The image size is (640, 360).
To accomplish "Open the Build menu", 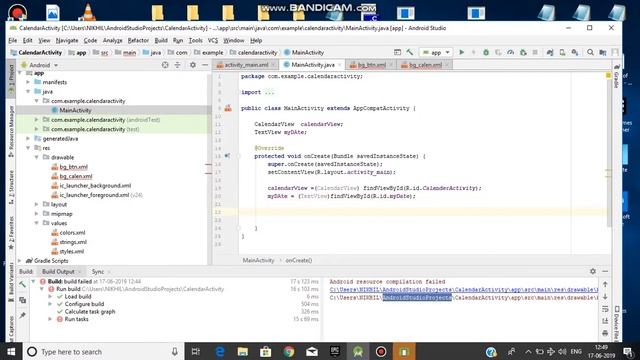I will [x=161, y=40].
